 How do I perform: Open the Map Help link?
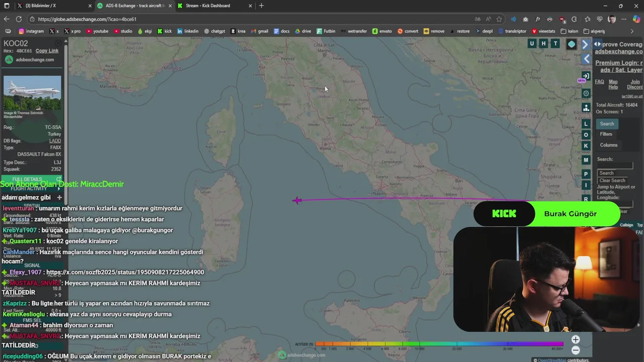point(613,84)
